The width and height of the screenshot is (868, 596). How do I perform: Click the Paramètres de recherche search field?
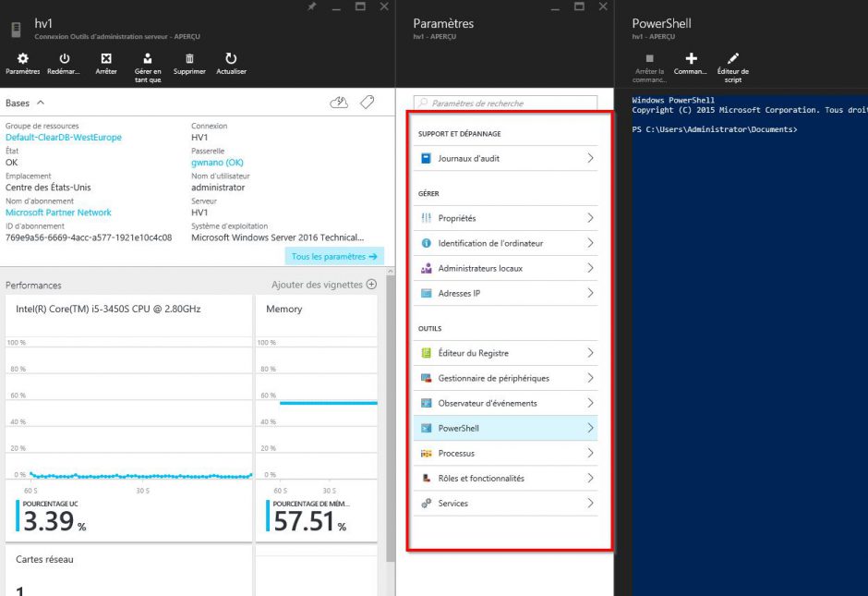pyautogui.click(x=505, y=103)
